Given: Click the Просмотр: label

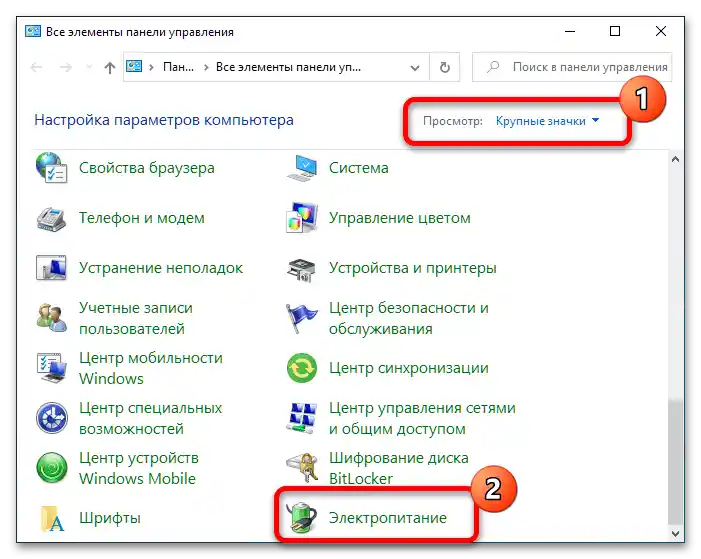Looking at the screenshot, I should click(453, 121).
